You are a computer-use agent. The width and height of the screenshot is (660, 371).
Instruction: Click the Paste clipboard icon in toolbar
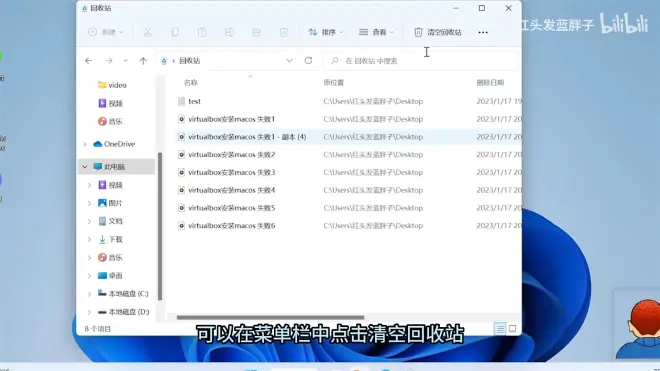[202, 32]
